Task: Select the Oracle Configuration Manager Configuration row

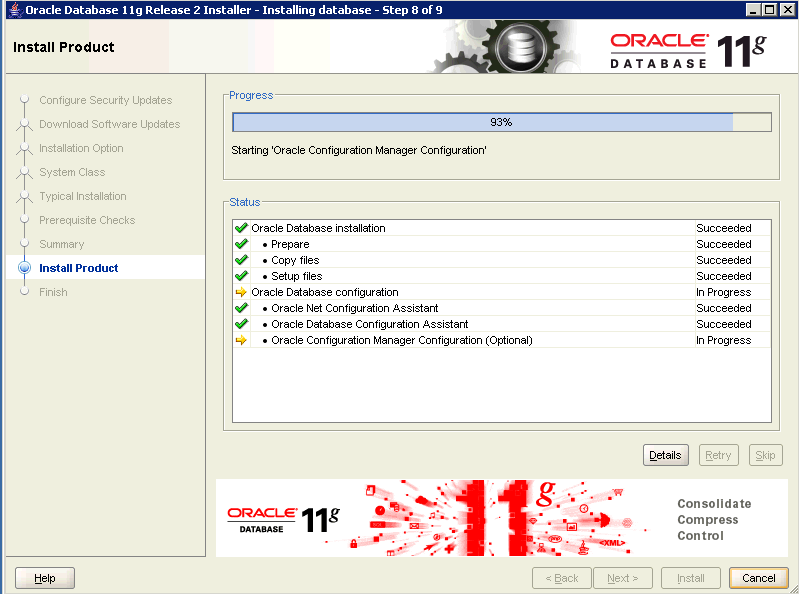Action: coord(401,340)
